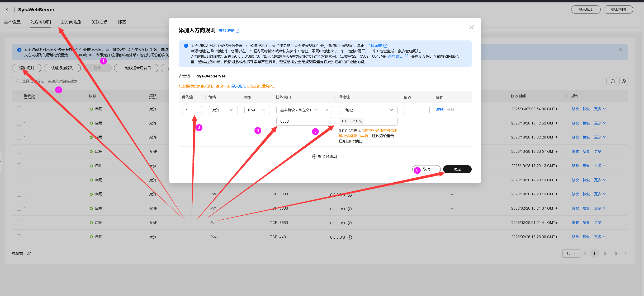Check the first rule row checkbox

tap(19, 109)
